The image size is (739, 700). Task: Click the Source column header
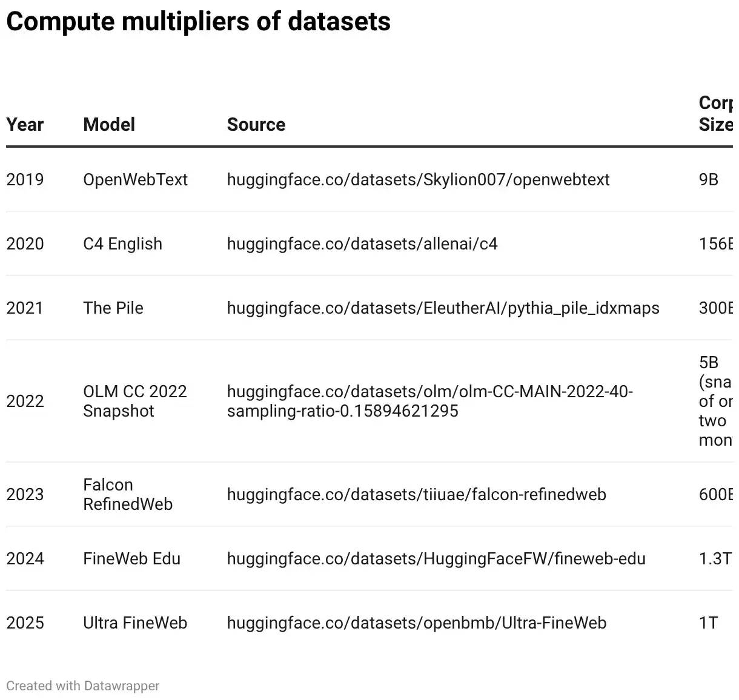coord(256,125)
